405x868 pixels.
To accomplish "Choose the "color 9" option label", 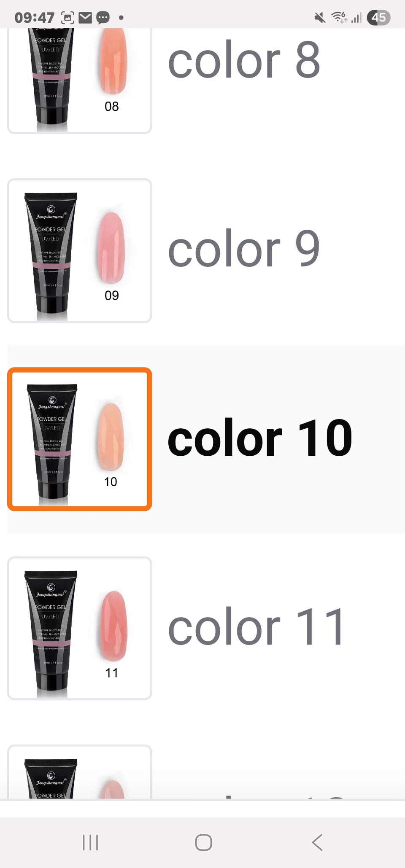I will point(244,249).
